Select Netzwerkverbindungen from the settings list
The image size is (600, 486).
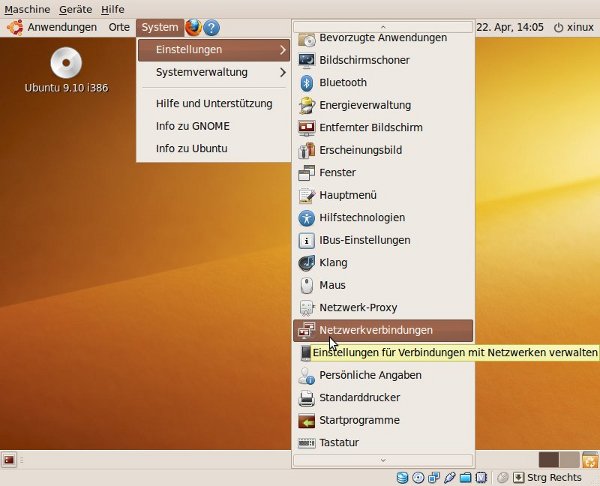coord(375,330)
